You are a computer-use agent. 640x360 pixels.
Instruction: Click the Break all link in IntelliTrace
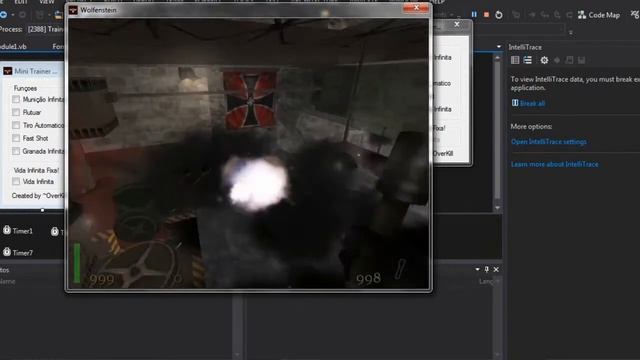pyautogui.click(x=532, y=103)
